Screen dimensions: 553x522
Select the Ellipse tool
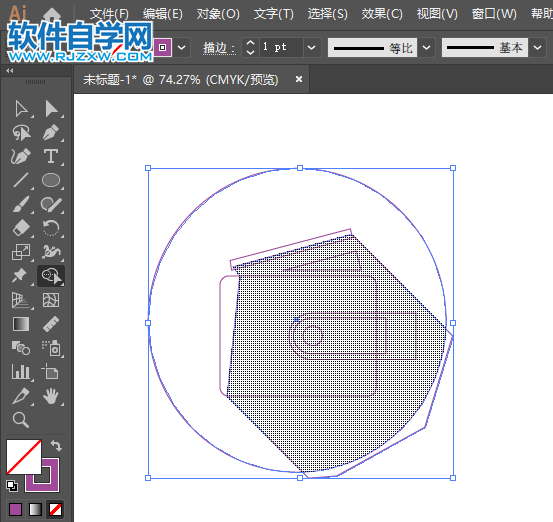point(51,180)
